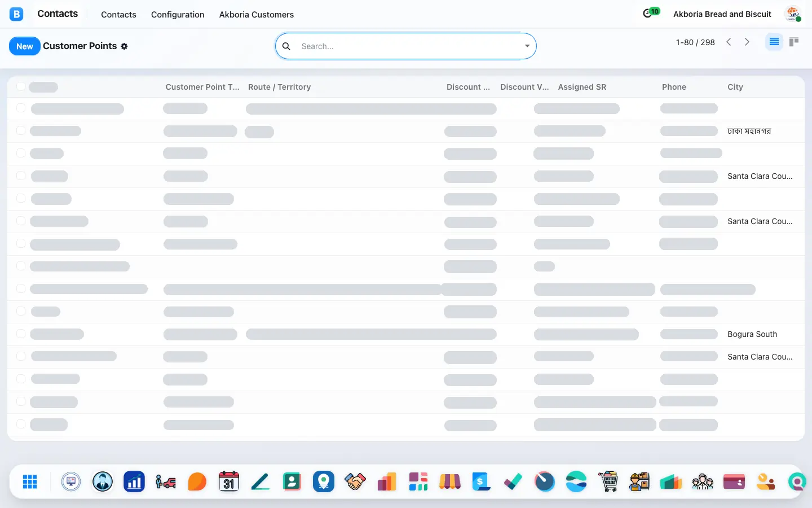Click the New button

25,46
